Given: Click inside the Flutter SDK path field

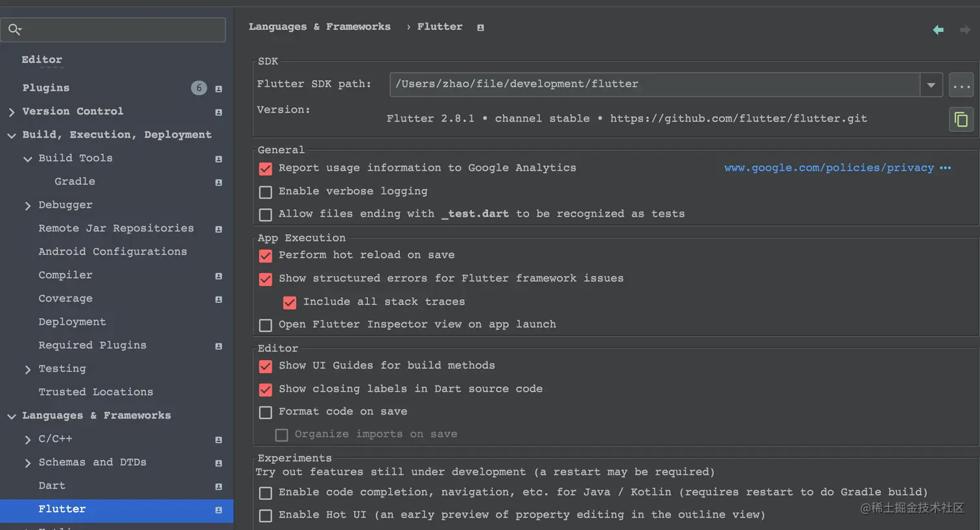Looking at the screenshot, I should click(x=655, y=85).
